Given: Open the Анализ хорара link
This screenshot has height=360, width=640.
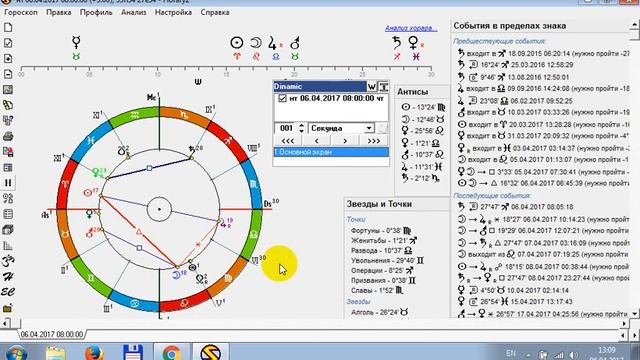Looking at the screenshot, I should [x=411, y=28].
